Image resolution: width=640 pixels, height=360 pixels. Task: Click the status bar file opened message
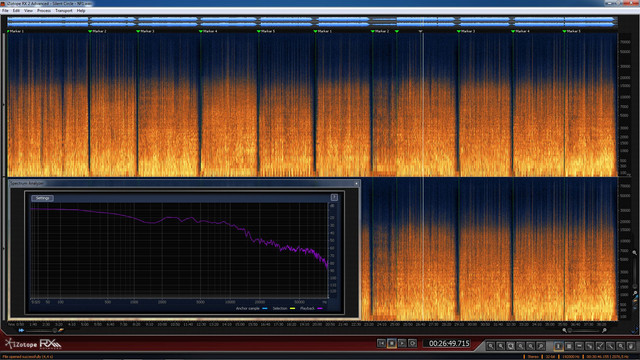point(27,357)
